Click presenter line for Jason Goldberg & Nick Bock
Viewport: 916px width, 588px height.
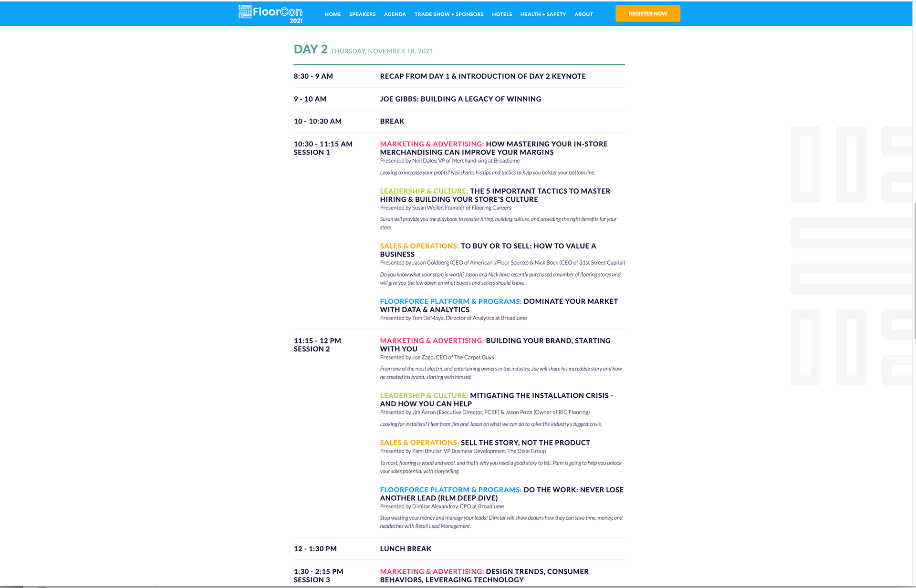502,263
